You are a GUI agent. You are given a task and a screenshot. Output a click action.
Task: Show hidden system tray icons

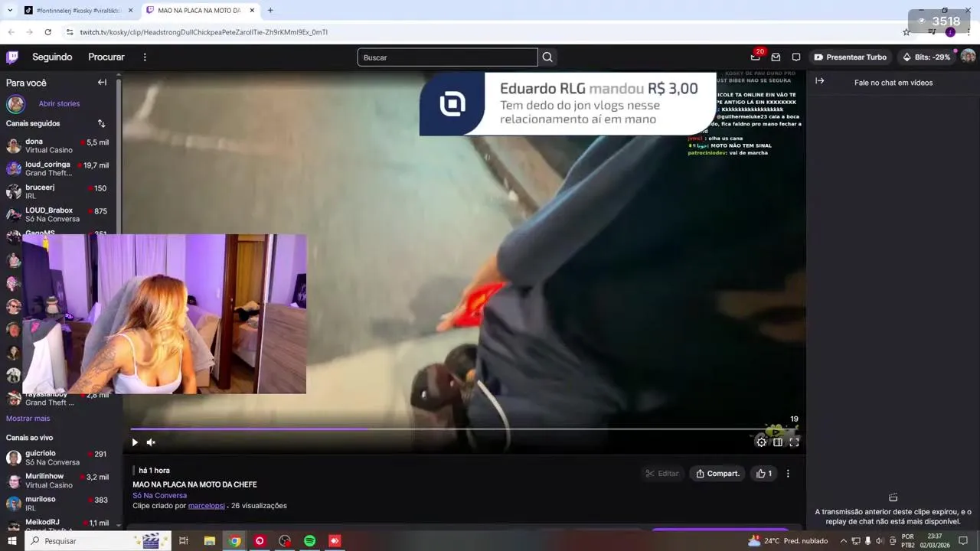click(844, 541)
